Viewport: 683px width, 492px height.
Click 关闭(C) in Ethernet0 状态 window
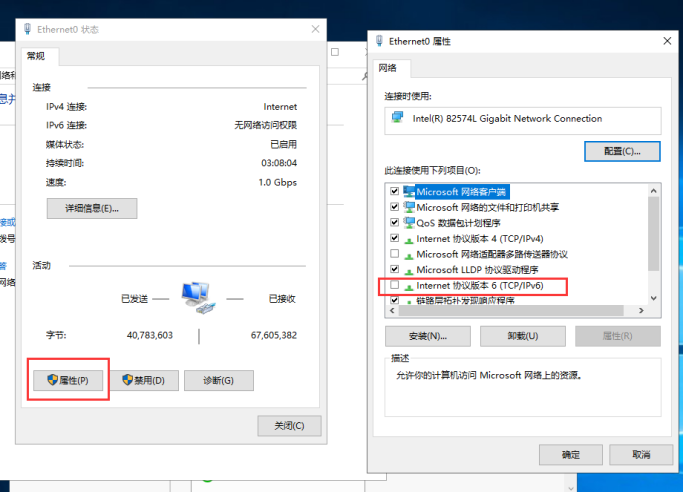coord(289,426)
